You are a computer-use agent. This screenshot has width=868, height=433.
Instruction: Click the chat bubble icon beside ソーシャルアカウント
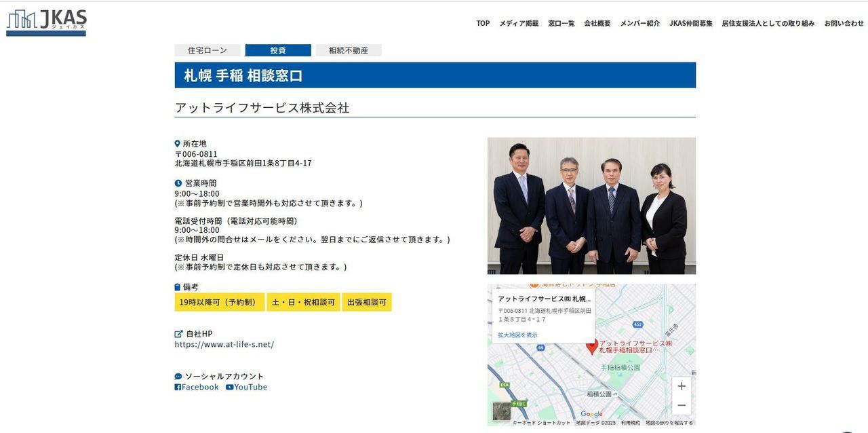click(178, 377)
